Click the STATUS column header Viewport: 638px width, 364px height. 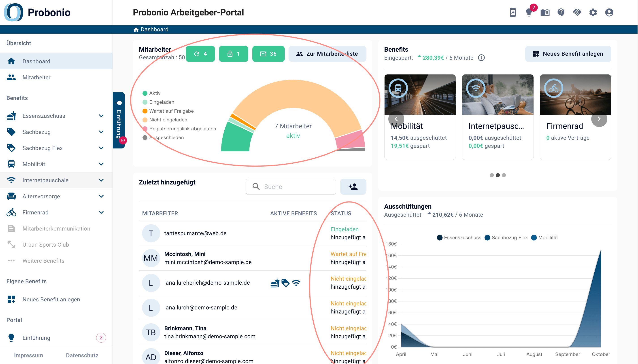click(x=341, y=213)
